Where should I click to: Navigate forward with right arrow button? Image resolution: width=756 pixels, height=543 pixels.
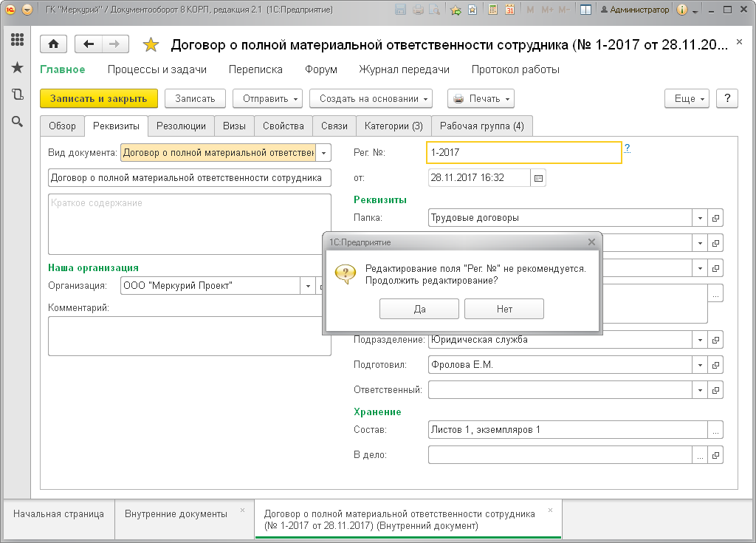[x=114, y=44]
